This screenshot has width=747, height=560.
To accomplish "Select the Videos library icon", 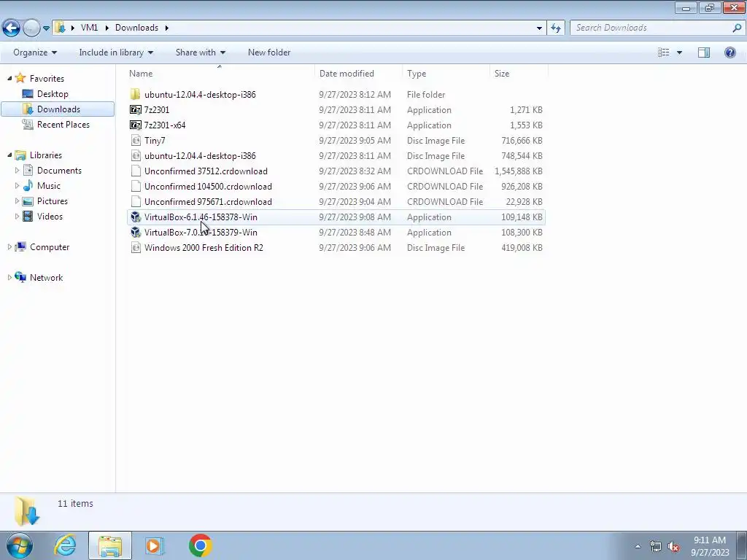I will [28, 216].
